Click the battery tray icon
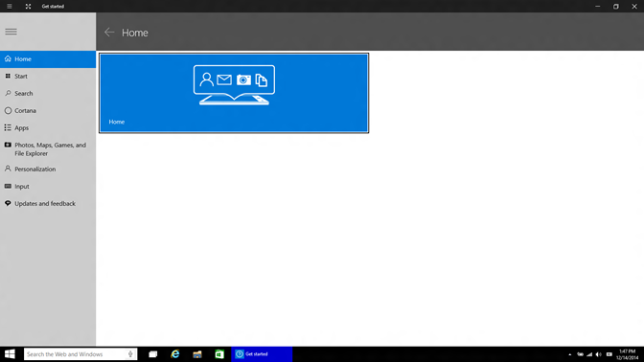 pos(580,354)
